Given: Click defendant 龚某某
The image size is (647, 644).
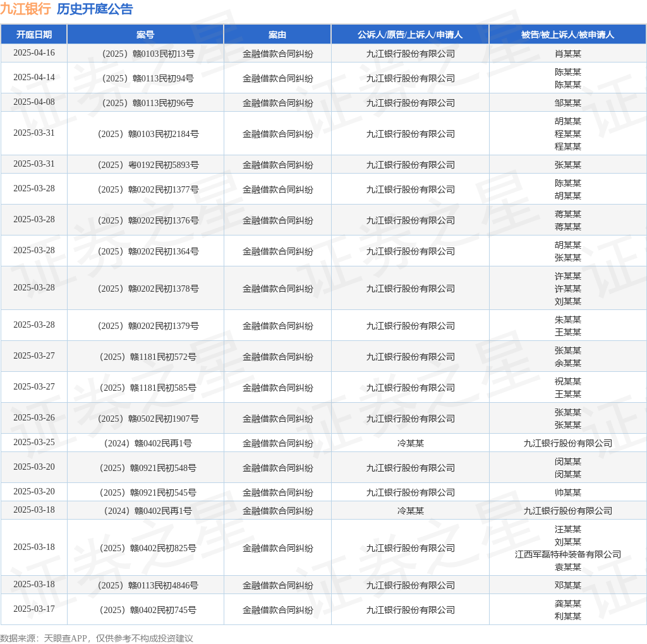Looking at the screenshot, I should click(x=568, y=604).
